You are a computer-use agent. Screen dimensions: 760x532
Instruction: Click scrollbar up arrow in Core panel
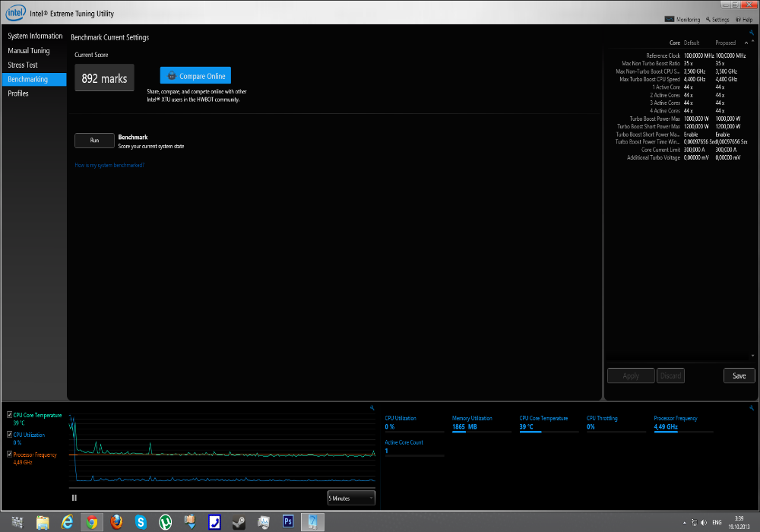752,42
